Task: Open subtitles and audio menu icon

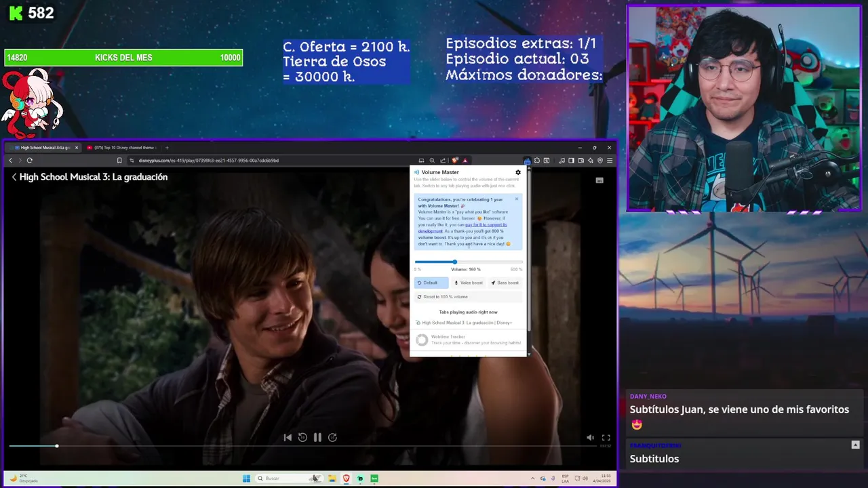Action: click(599, 180)
